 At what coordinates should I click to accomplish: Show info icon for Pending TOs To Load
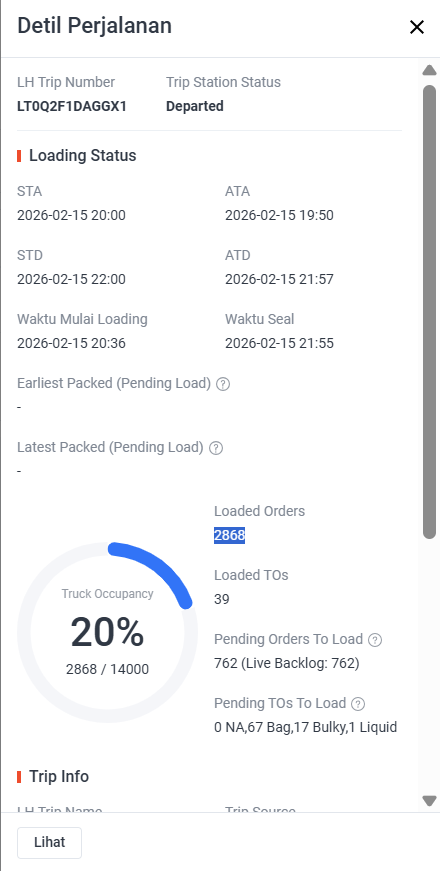click(359, 704)
